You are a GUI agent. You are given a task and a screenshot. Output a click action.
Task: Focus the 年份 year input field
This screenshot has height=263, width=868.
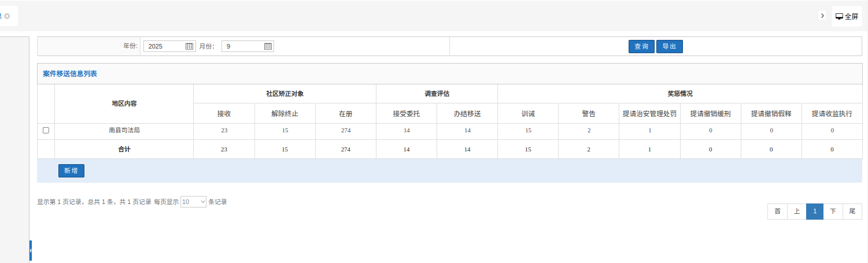coord(165,46)
